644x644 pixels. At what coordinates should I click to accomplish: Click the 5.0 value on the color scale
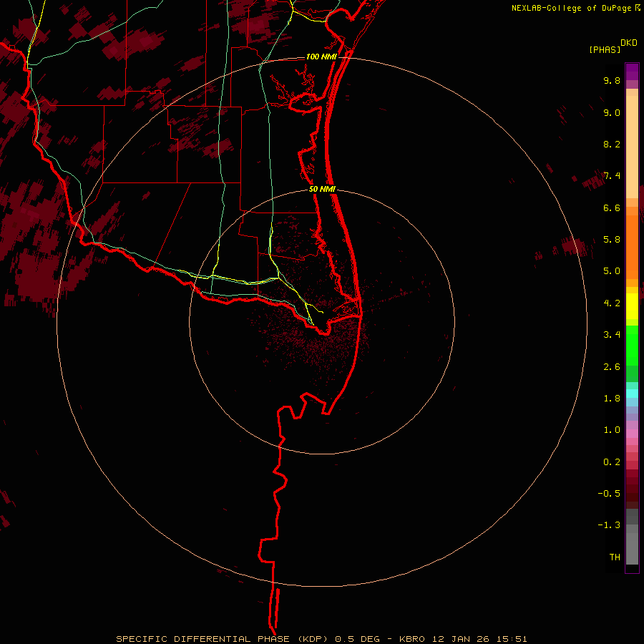[x=612, y=271]
